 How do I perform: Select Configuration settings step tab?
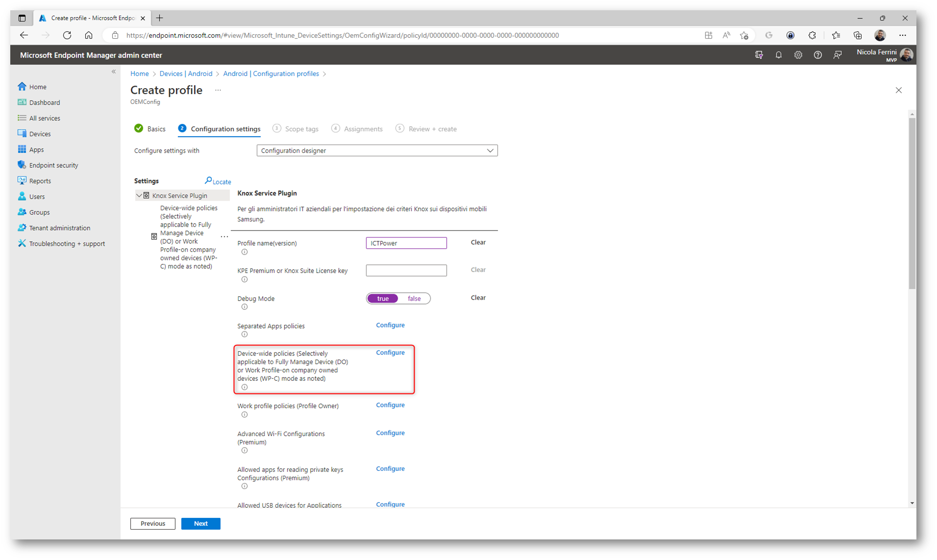pos(219,129)
